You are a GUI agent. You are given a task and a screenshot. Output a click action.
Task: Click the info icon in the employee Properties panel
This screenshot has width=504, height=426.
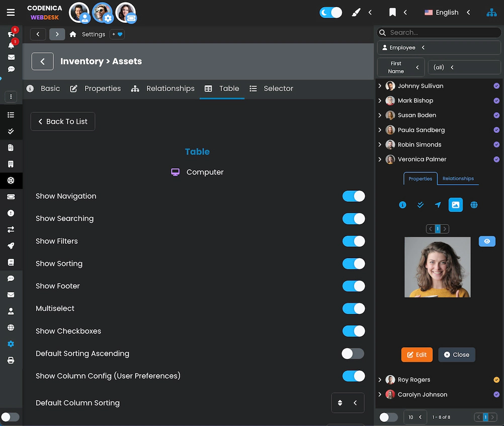tap(401, 205)
